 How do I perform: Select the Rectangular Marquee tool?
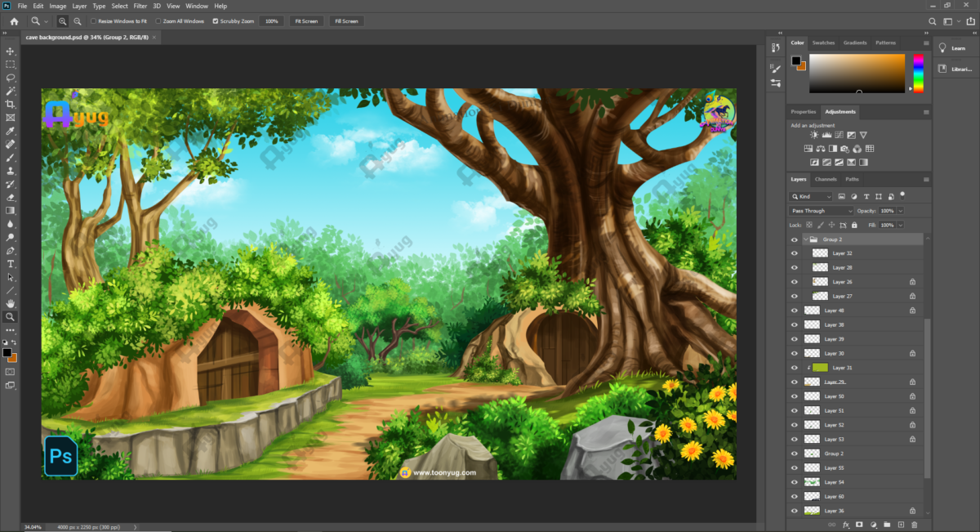click(x=11, y=64)
